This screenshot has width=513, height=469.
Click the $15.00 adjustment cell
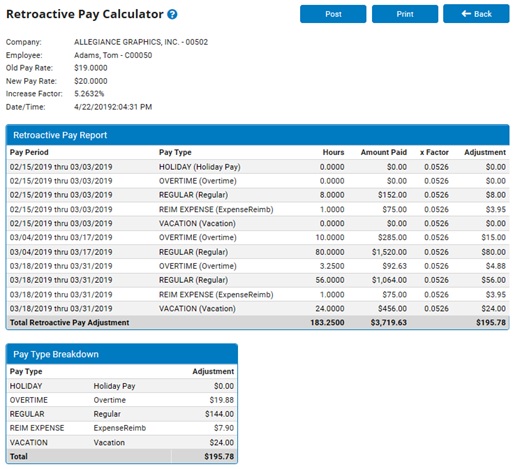coord(494,237)
